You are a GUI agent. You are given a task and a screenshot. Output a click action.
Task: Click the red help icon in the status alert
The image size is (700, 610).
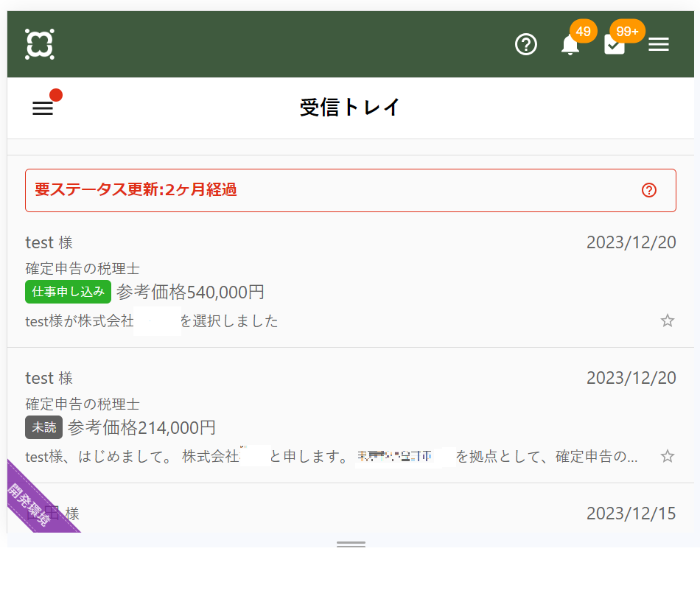648,190
